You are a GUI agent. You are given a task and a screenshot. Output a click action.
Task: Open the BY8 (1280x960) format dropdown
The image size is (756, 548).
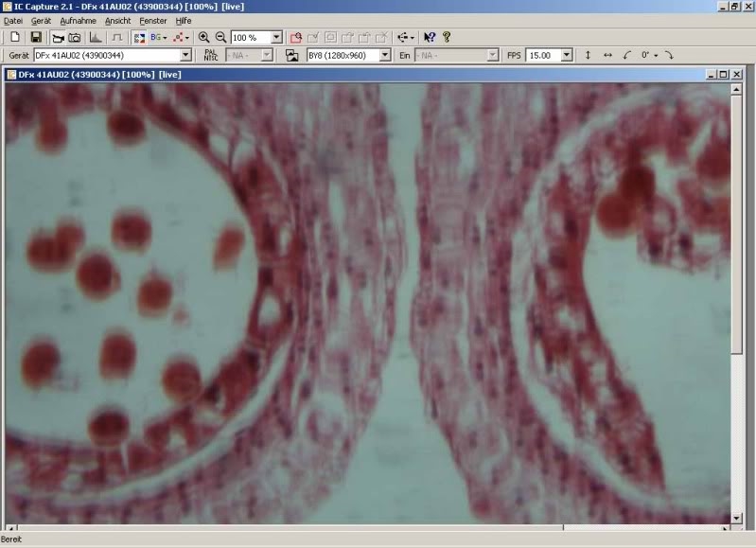(385, 55)
